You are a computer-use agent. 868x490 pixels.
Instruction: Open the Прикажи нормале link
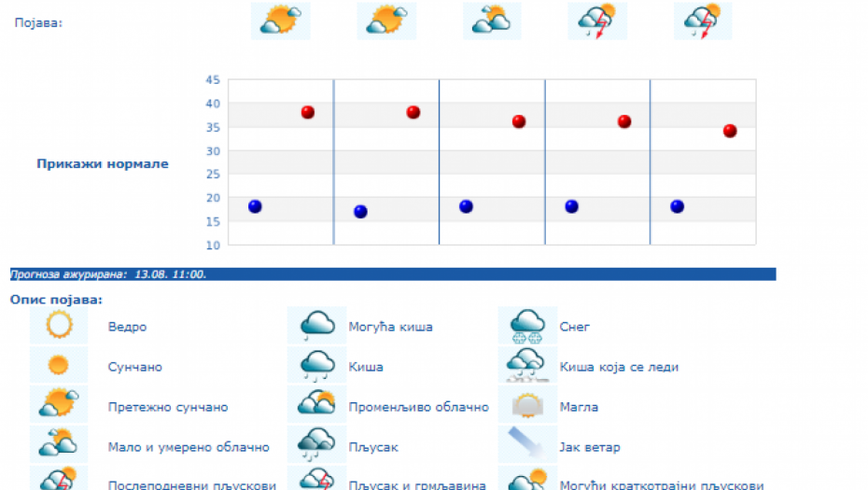[103, 164]
